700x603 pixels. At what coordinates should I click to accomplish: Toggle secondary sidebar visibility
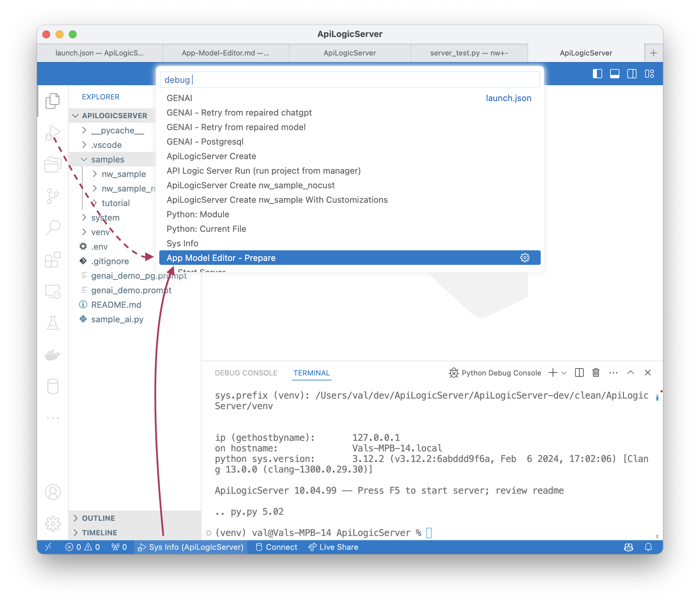click(632, 74)
